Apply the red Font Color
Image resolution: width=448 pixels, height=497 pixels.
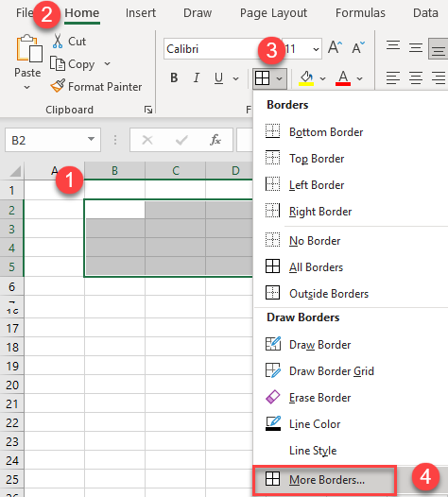(343, 78)
